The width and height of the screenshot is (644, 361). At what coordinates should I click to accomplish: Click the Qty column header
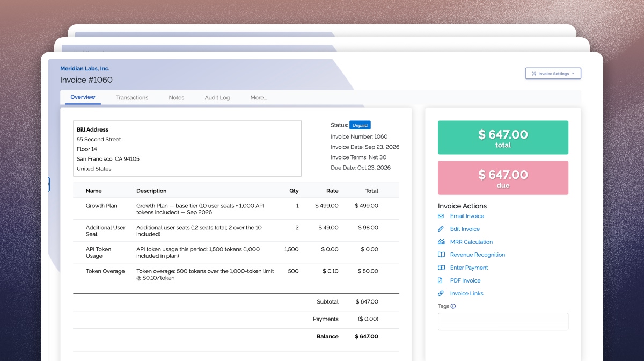pos(294,191)
